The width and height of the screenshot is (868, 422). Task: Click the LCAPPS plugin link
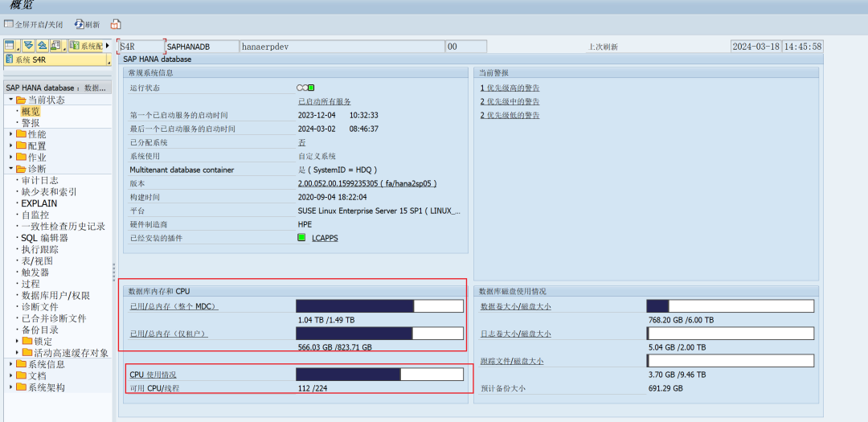click(x=325, y=238)
